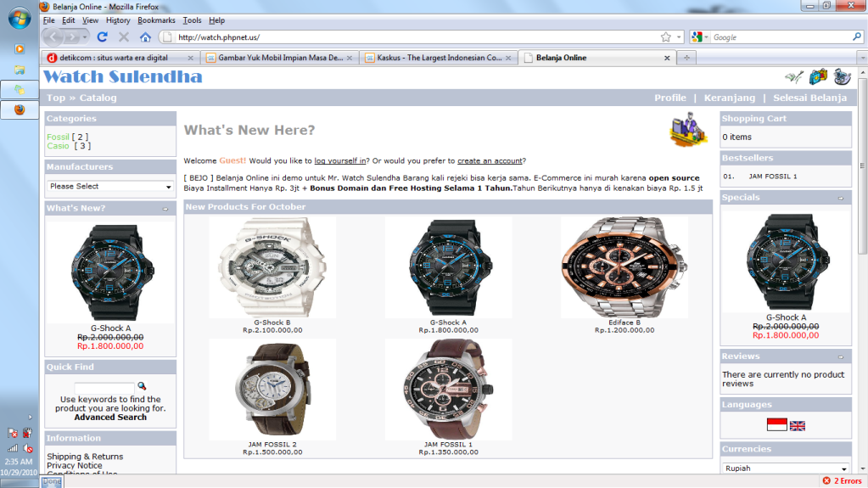Click the G-Shock B white watch thumbnail

272,267
